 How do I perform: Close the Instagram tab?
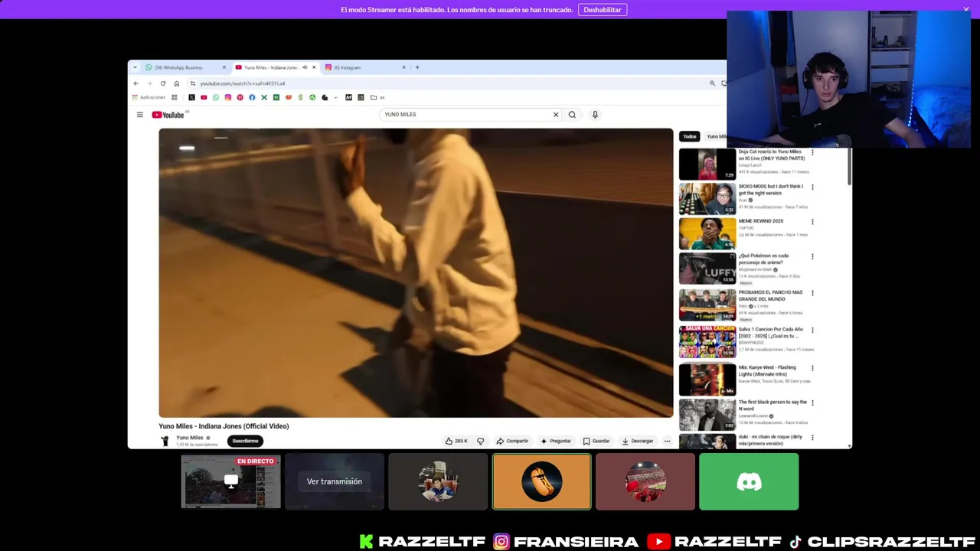tap(404, 67)
